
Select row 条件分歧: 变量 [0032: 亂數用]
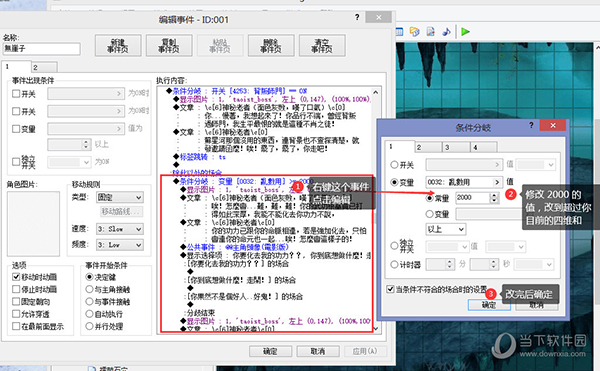click(x=243, y=181)
